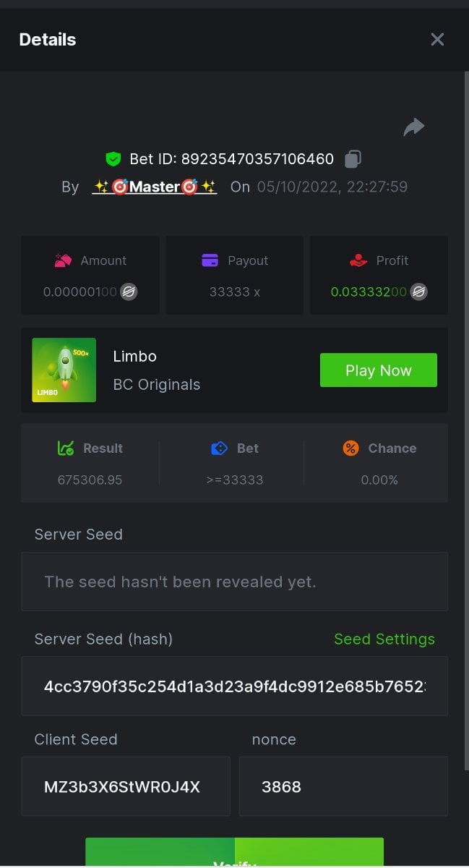
Task: Click the nonce input field
Action: point(343,787)
